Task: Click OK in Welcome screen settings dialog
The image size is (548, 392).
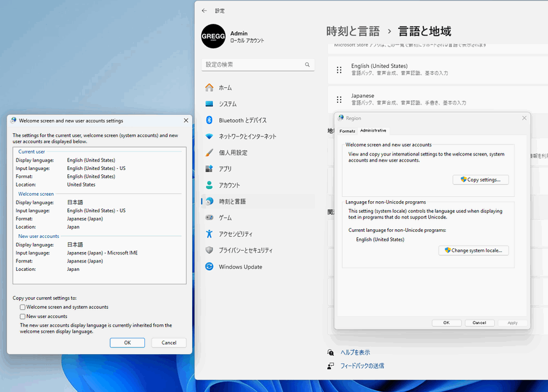Action: (127, 342)
